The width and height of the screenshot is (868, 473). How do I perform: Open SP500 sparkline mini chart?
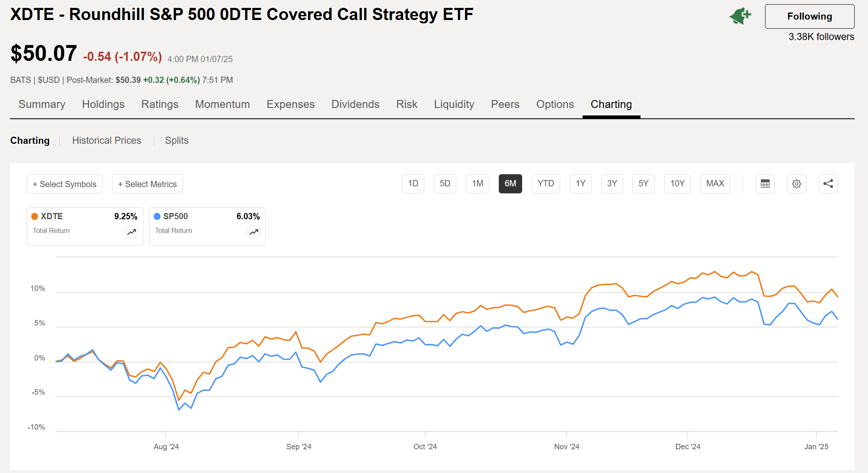pos(254,232)
